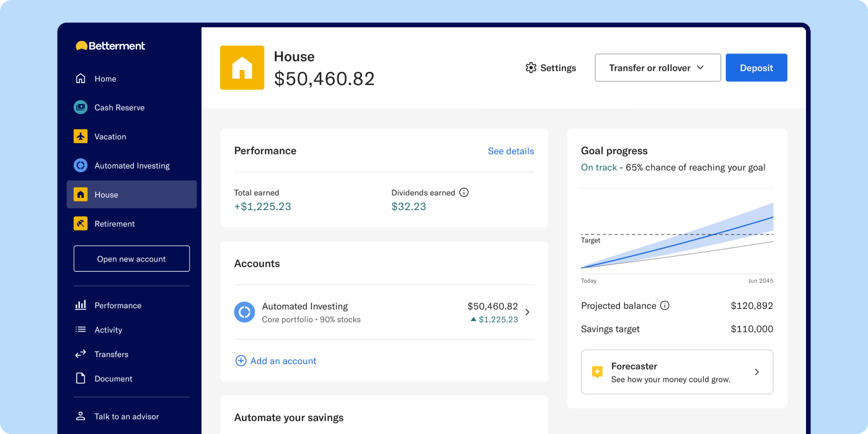The height and width of the screenshot is (434, 868).
Task: Click the Deposit button
Action: (x=756, y=68)
